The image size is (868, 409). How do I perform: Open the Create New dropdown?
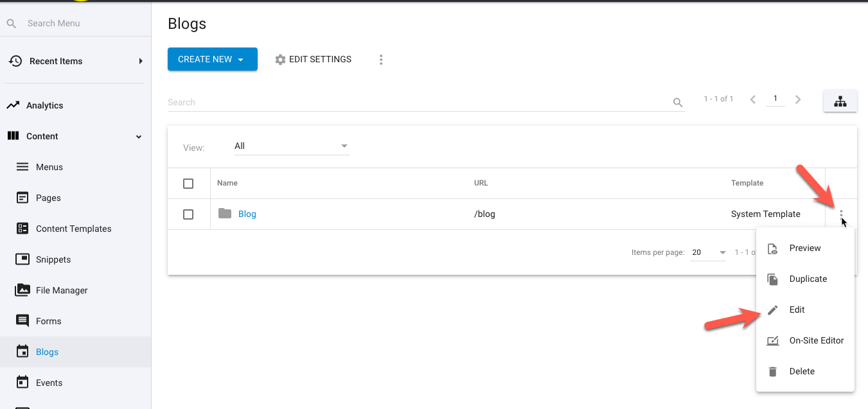pos(212,59)
